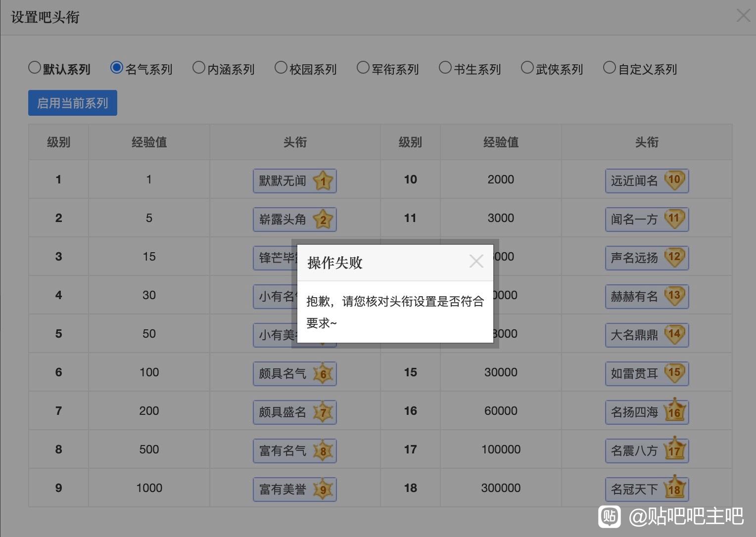Screen dimensions: 756x537
Task: Click the 如雷贯耳 title field
Action: pyautogui.click(x=634, y=374)
